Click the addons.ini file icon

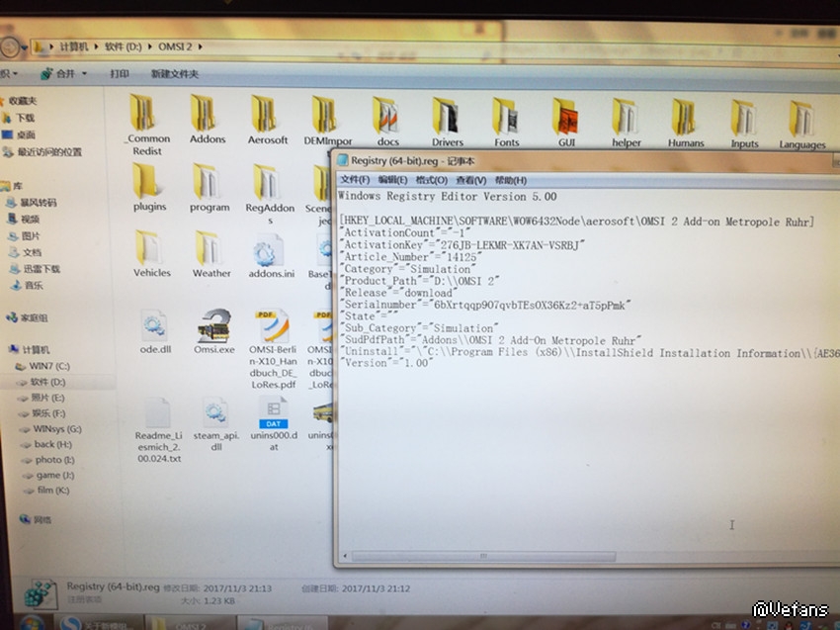click(x=270, y=252)
